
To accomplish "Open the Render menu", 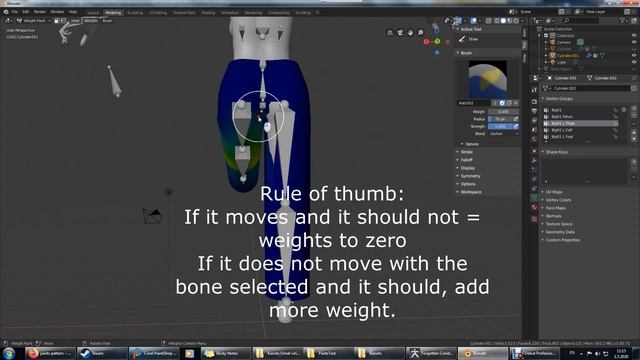I will (40, 12).
